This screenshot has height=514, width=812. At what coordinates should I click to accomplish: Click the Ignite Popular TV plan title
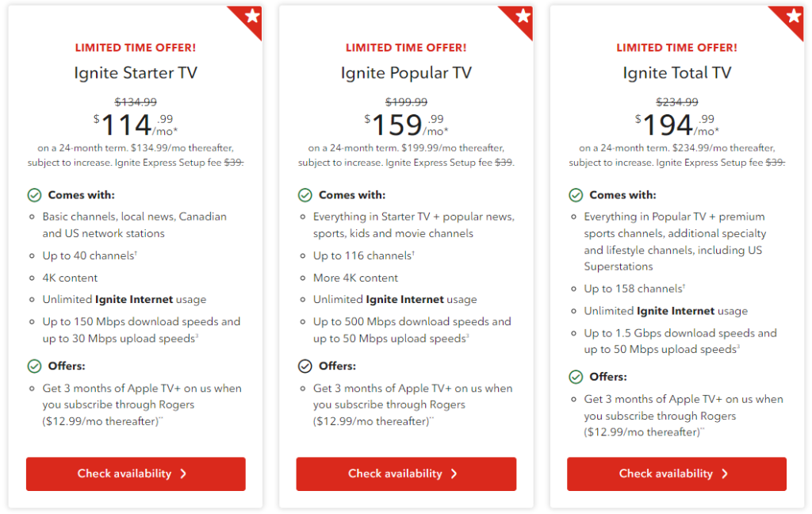coord(406,73)
